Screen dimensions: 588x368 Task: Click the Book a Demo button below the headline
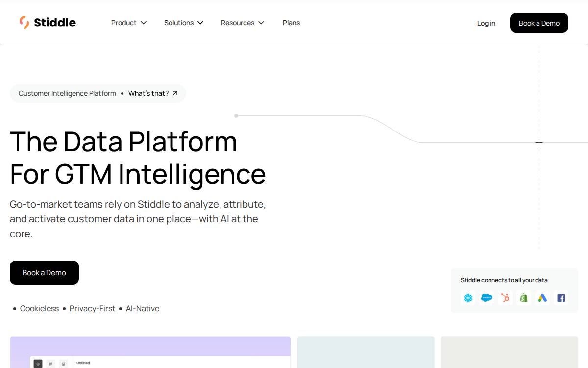(x=44, y=272)
